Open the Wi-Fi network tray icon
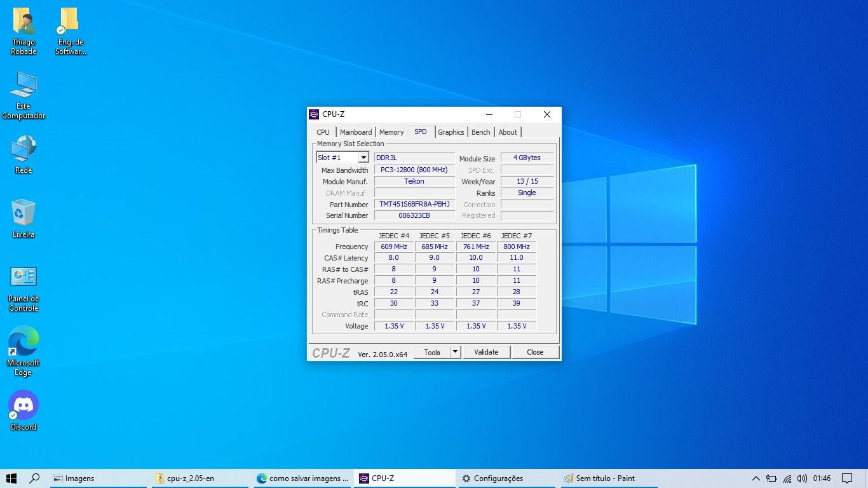This screenshot has width=868, height=488. 787,478
